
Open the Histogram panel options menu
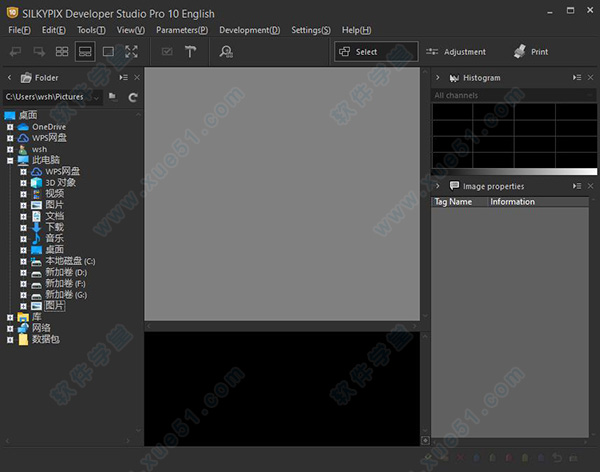pyautogui.click(x=577, y=77)
